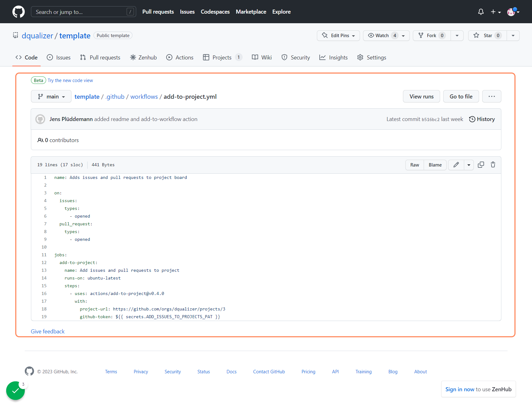
Task: Click the green ZenHub checkmark badge
Action: [x=15, y=391]
